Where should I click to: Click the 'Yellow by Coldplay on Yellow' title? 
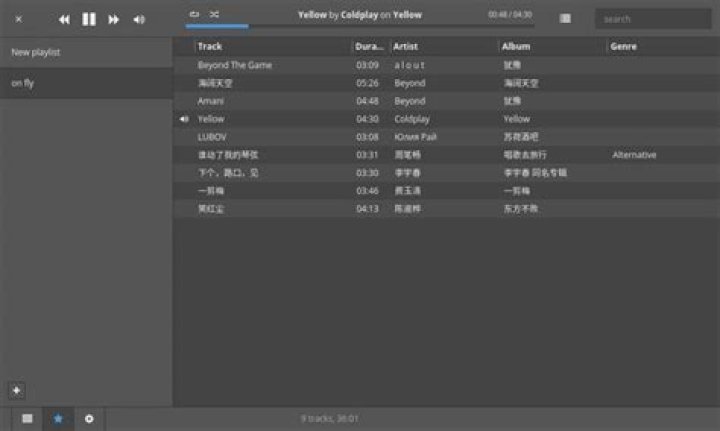pos(360,15)
